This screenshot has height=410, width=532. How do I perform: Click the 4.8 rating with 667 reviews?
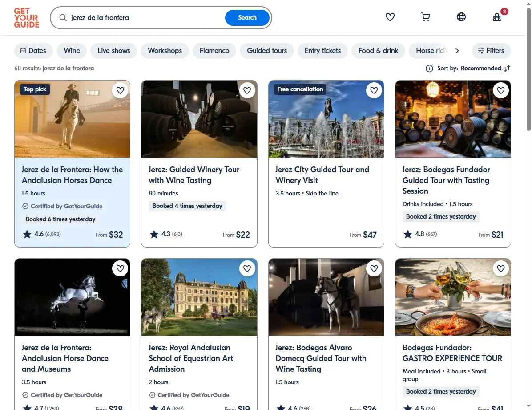420,234
